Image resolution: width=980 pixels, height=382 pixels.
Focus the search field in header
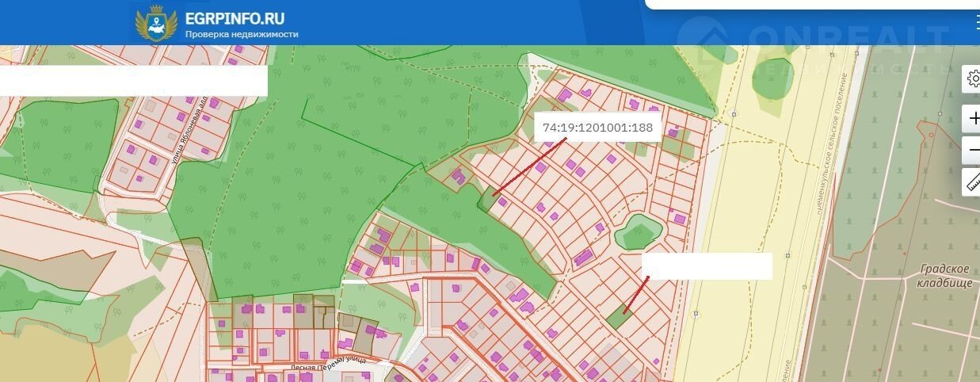[808, 5]
